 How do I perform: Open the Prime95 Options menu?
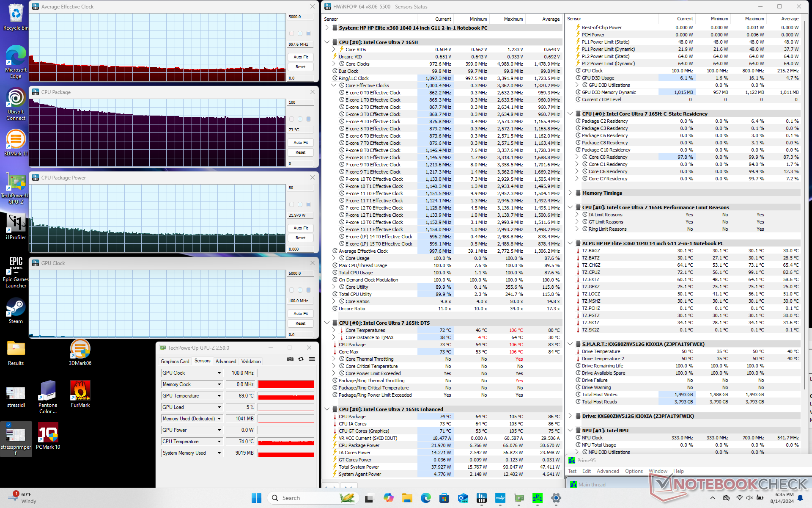[634, 471]
